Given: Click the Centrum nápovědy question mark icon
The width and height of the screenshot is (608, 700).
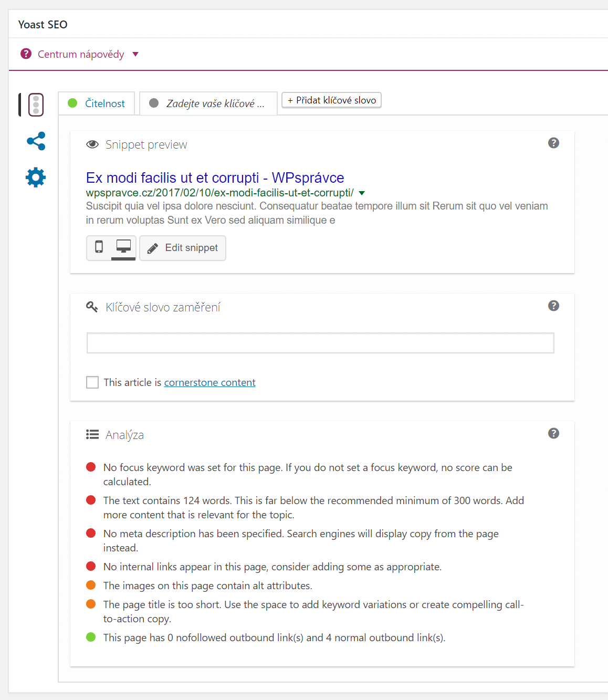Looking at the screenshot, I should tap(26, 54).
